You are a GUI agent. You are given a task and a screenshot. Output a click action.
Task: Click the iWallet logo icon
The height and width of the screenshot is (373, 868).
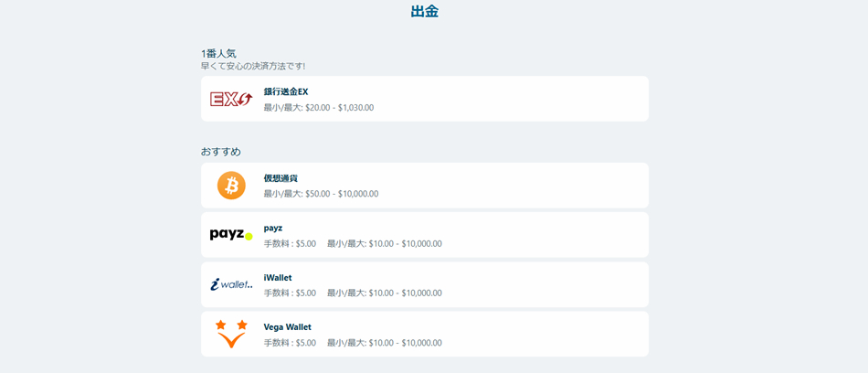(231, 284)
